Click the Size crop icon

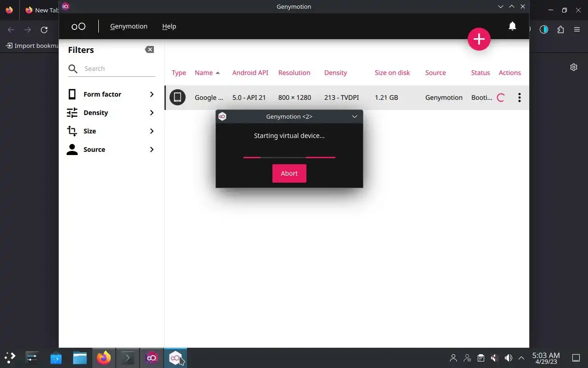(72, 131)
